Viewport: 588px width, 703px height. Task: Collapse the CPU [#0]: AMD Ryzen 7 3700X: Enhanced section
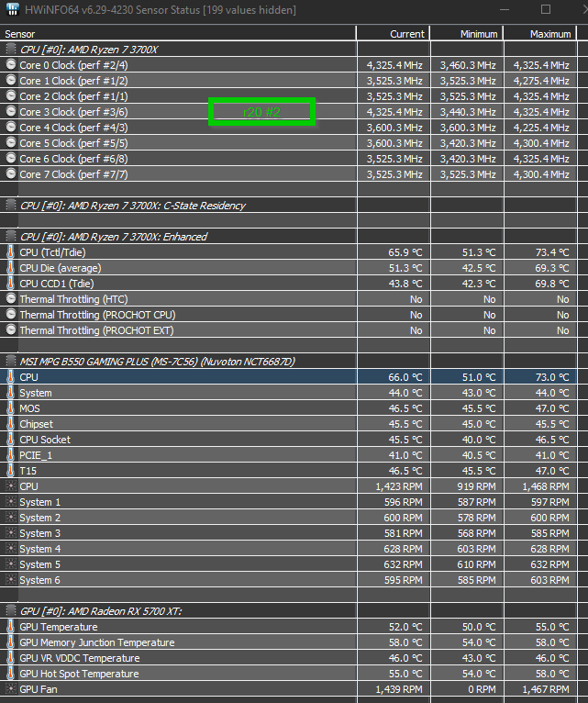[x=11, y=236]
